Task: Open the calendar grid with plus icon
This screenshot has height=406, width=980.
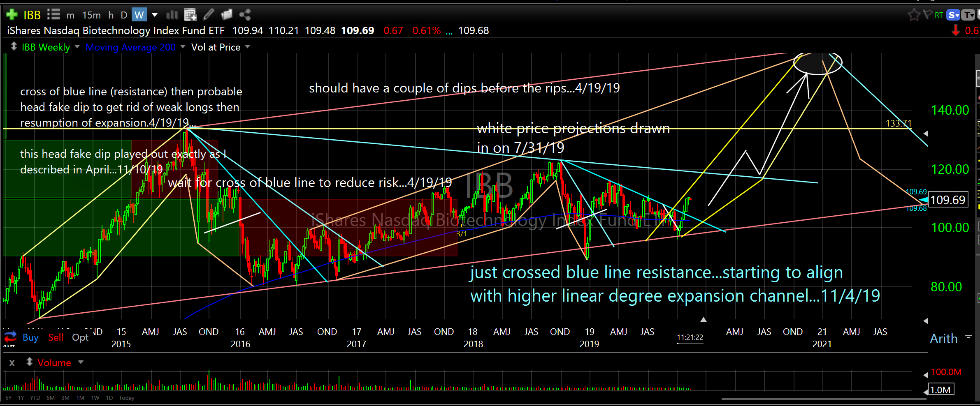Action: 190,15
